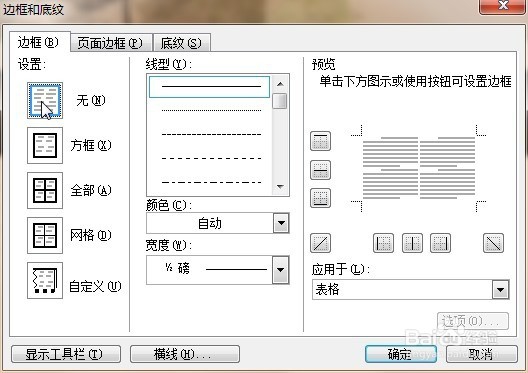
Task: Open the 宽度 width dropdown arrow
Action: point(281,270)
